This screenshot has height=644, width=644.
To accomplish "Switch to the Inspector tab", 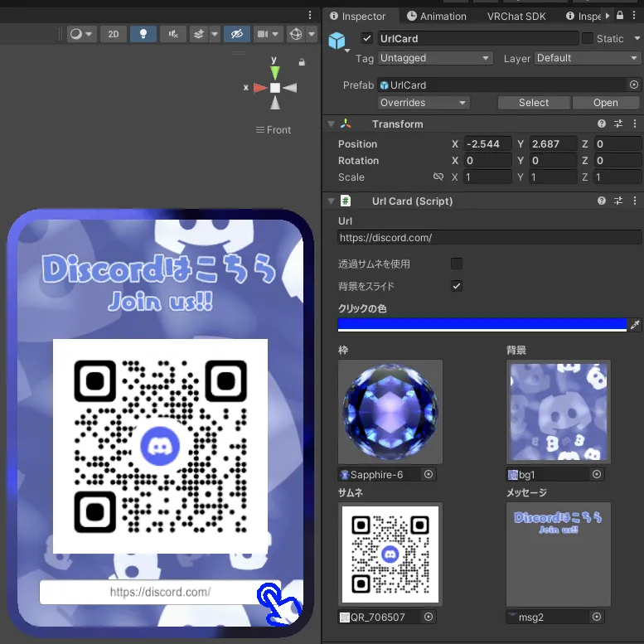I will click(358, 17).
